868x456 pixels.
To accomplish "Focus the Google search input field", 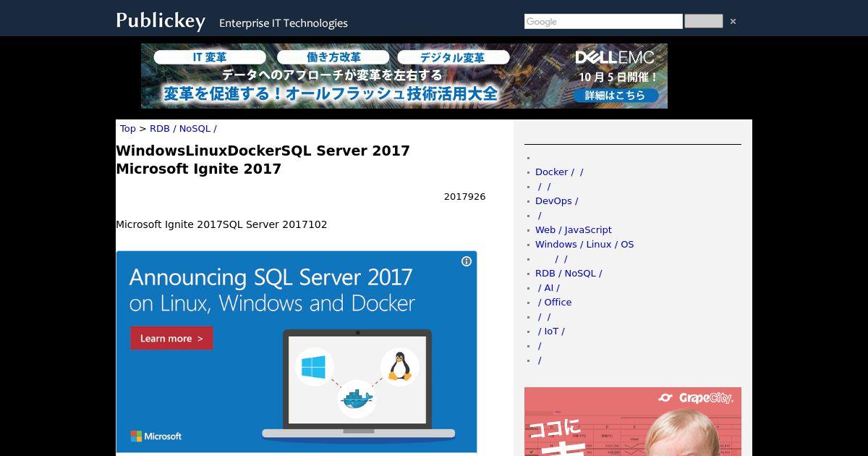I will click(x=603, y=22).
